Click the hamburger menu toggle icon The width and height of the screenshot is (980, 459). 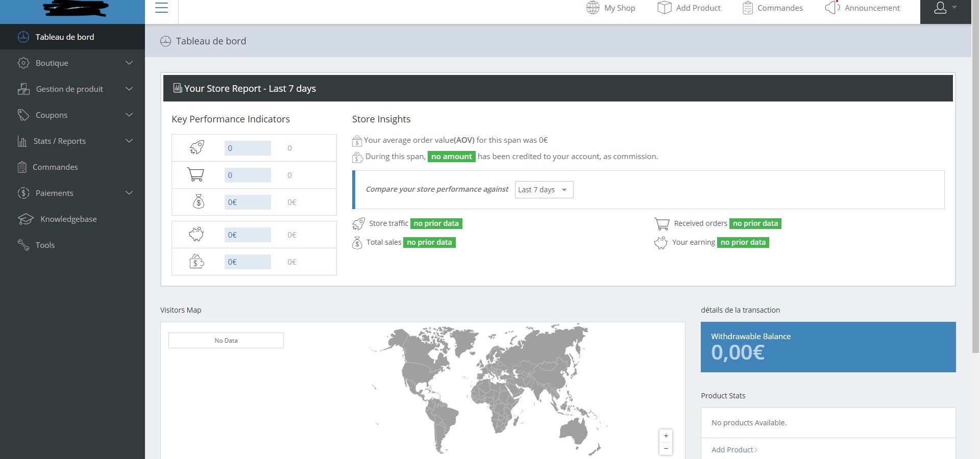point(161,8)
